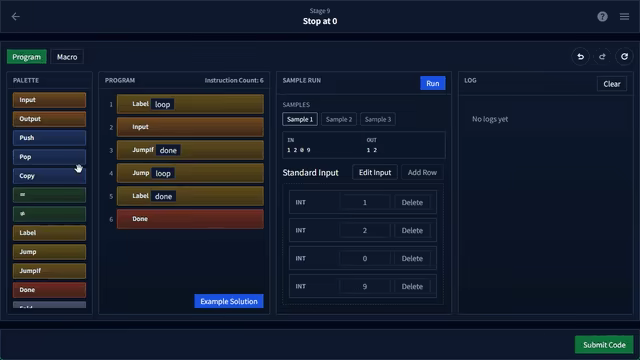
Task: Pick the equals block in the palette
Action: coord(49,195)
